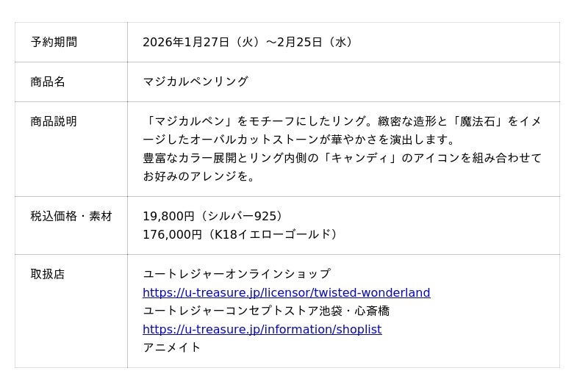This screenshot has height=390, width=588.
Task: Click the 商品説明 row header
Action: pos(54,121)
